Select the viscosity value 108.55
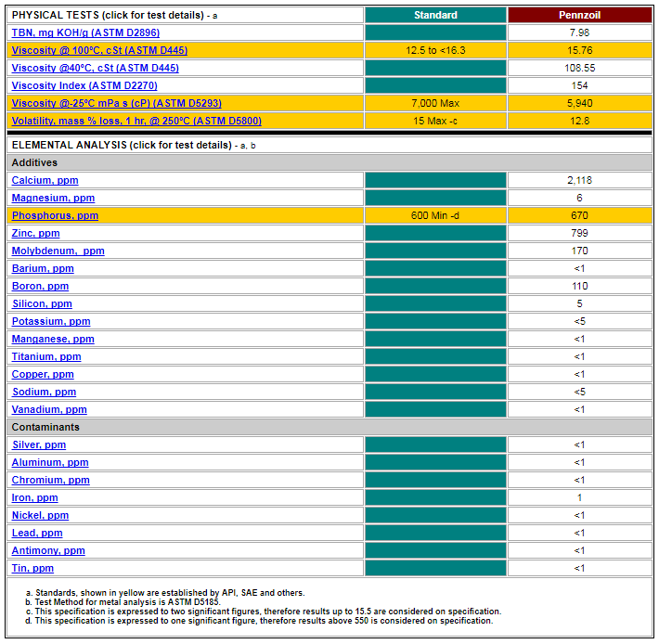The image size is (659, 644). coord(579,68)
